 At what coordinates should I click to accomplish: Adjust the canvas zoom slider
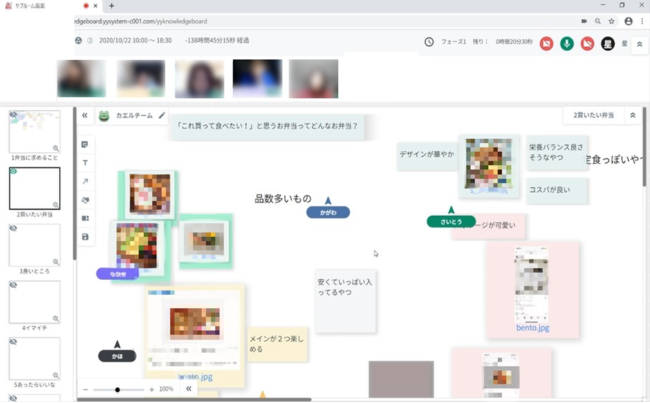[x=117, y=389]
